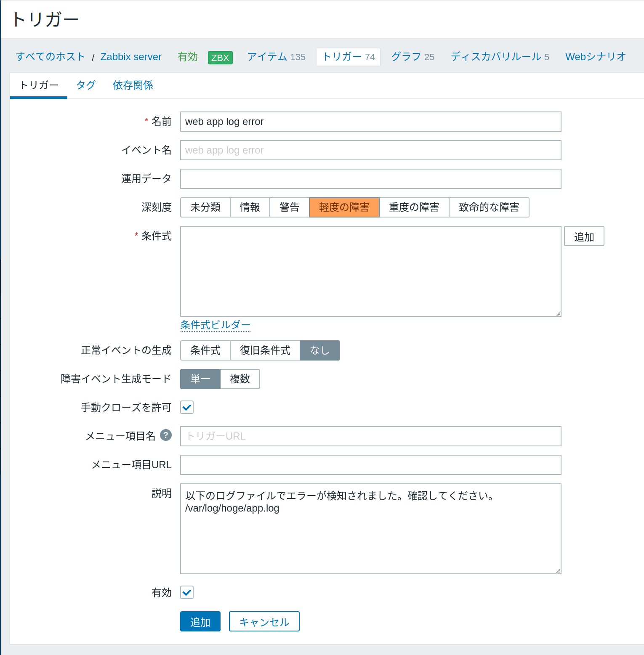The width and height of the screenshot is (644, 655).
Task: Open the アイテム 135 navigation item
Action: pyautogui.click(x=277, y=57)
